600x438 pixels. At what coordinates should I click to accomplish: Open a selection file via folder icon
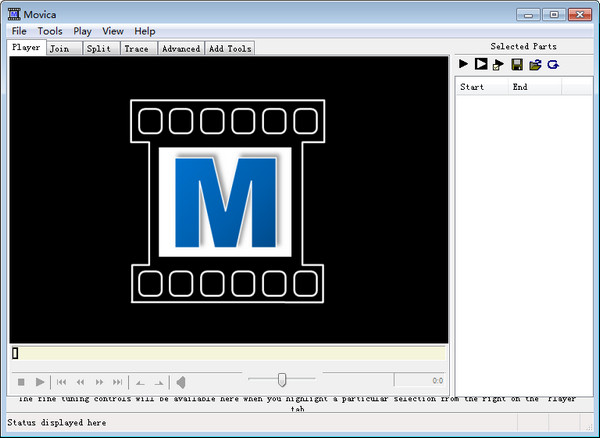coord(535,64)
